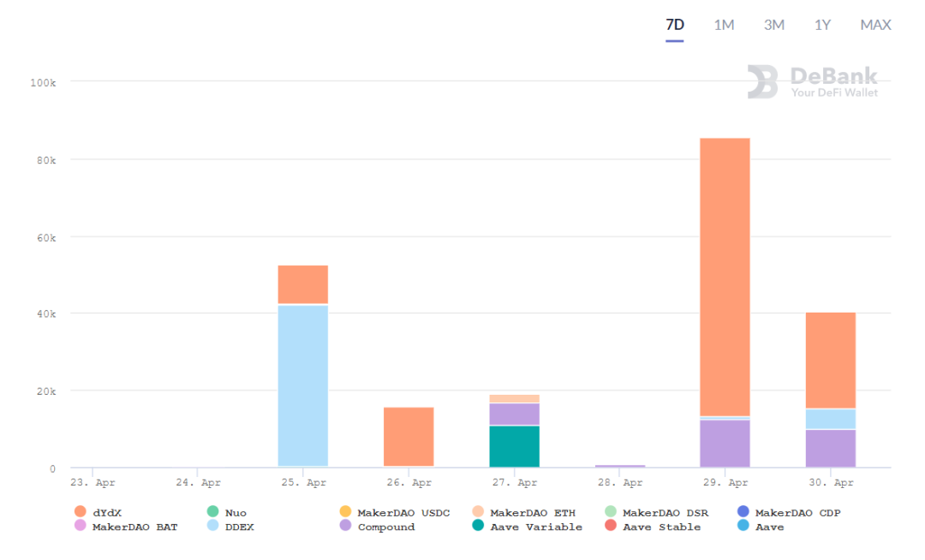Viewport: 925px width, 560px height.
Task: Click the '60k' y-axis label
Action: pyautogui.click(x=46, y=238)
